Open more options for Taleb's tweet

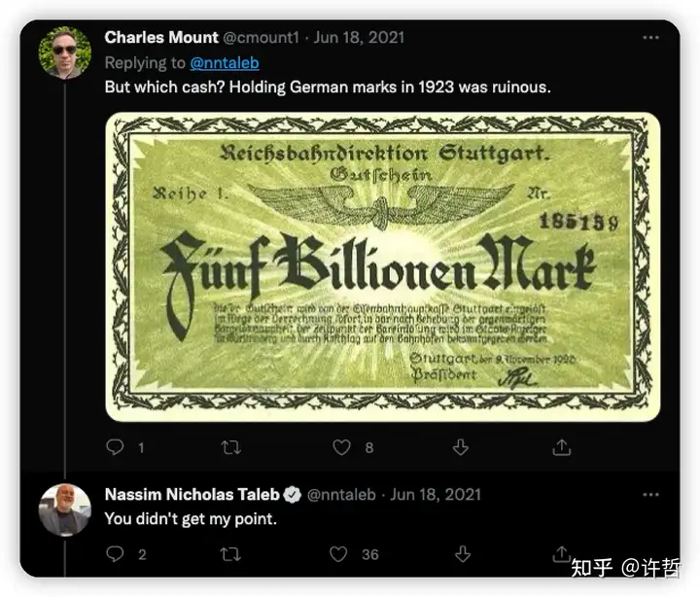(650, 495)
